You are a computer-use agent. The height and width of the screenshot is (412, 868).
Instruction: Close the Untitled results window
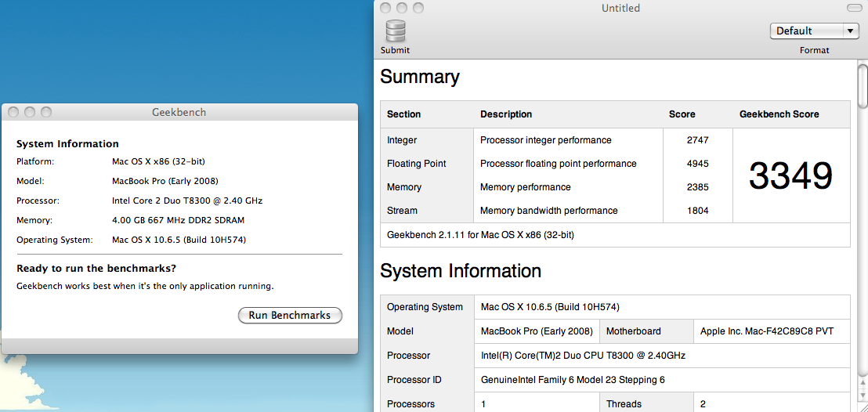click(386, 8)
